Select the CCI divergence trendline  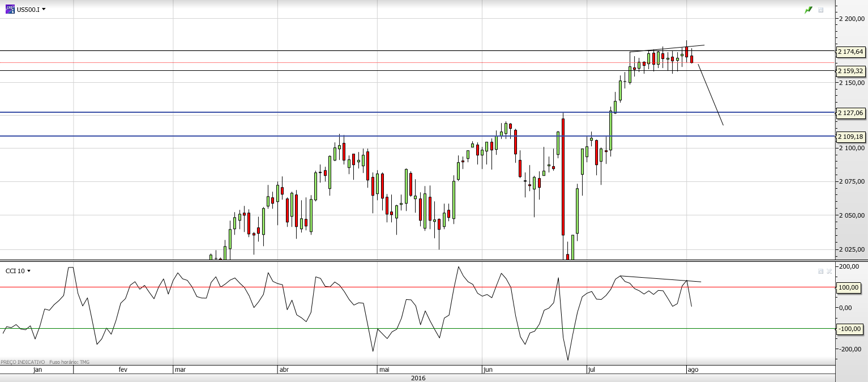click(661, 279)
